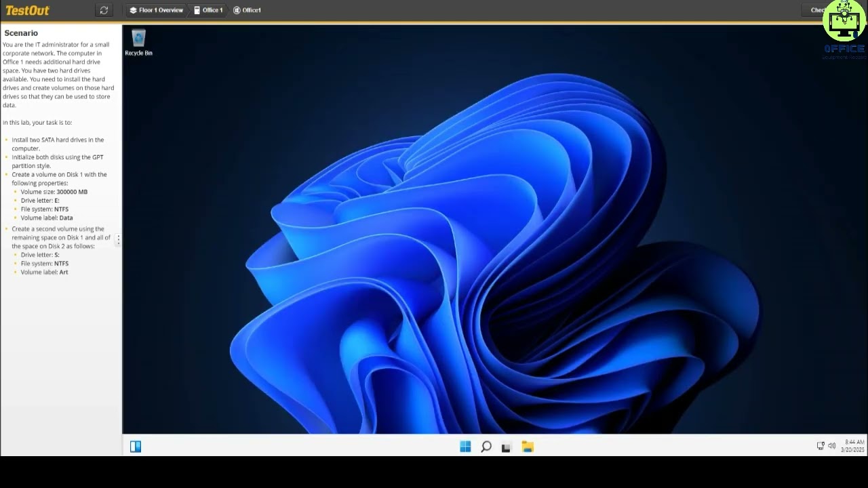Image resolution: width=868 pixels, height=488 pixels.
Task: Click the refresh button in TestOut bar
Action: pos(104,10)
